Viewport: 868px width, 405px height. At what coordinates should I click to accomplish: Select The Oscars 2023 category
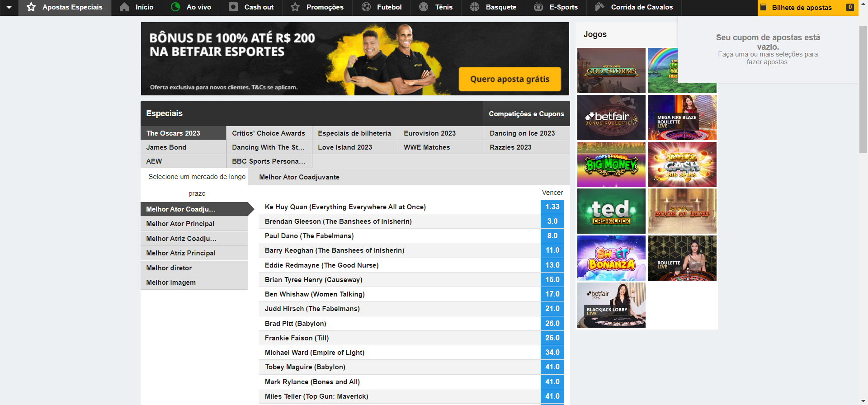(x=183, y=133)
